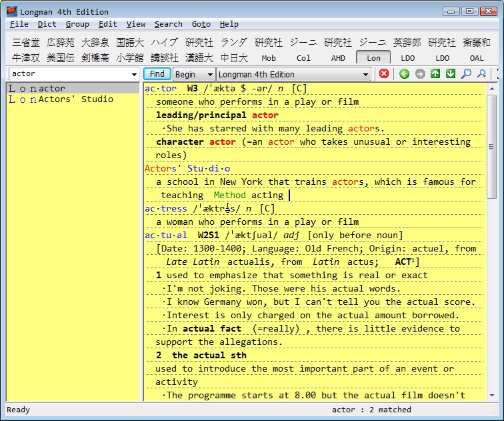Click the ac·tor headword
This screenshot has height=421, width=504.
click(161, 89)
